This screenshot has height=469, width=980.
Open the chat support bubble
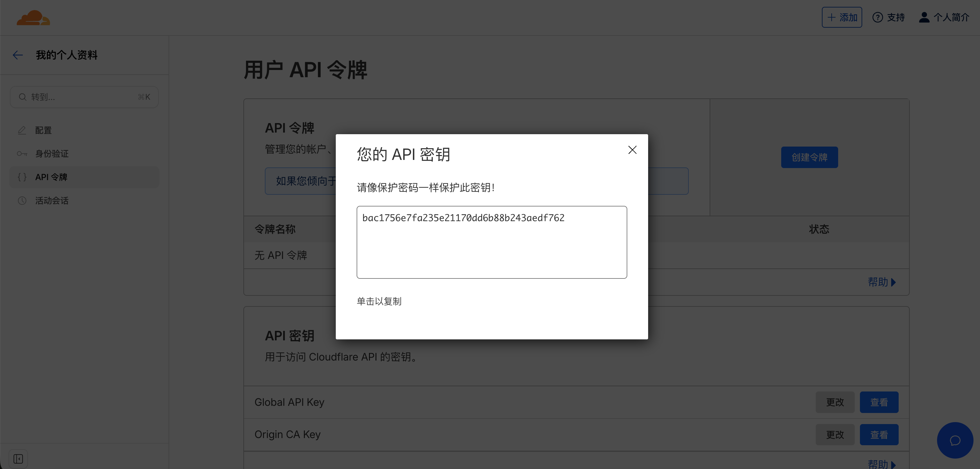(x=955, y=440)
